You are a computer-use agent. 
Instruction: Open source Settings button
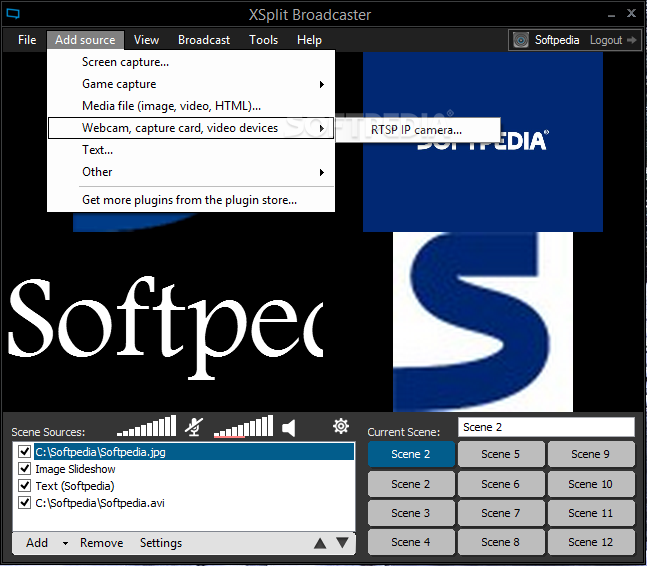161,543
